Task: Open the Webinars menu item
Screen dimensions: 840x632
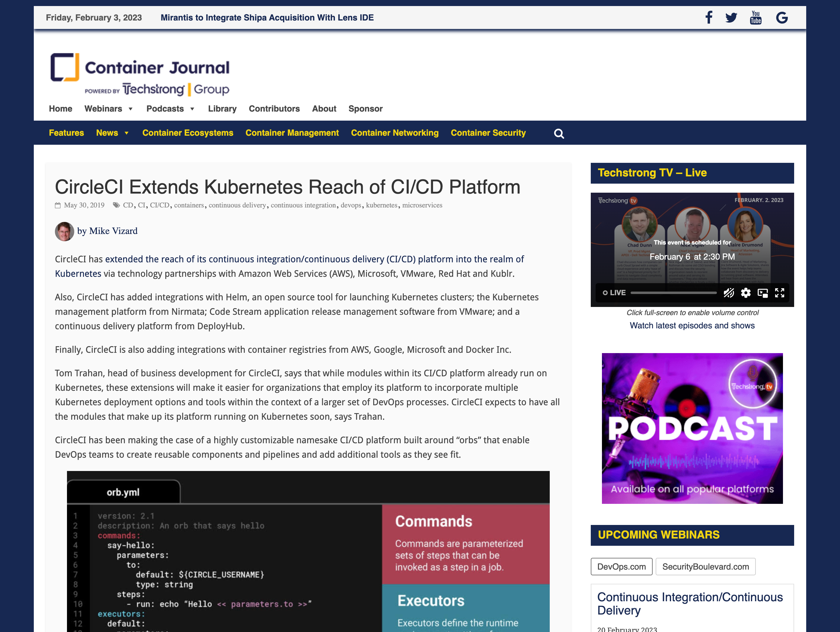Action: click(x=103, y=109)
